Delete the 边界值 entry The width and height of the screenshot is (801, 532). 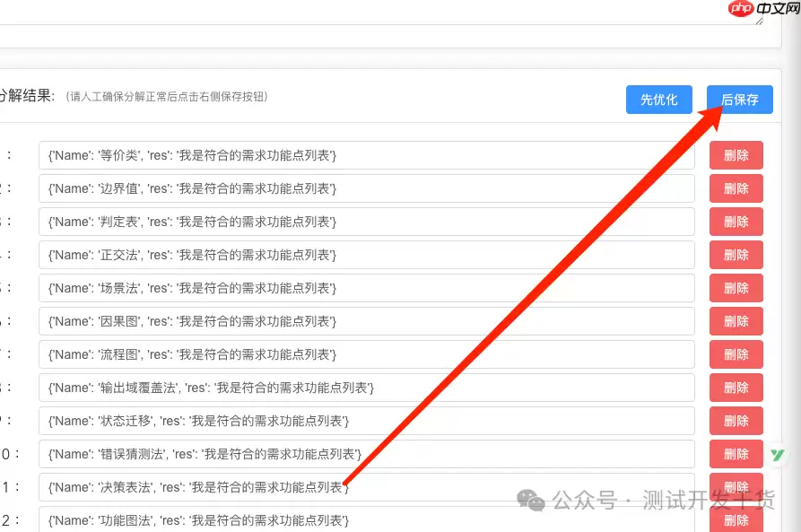pyautogui.click(x=736, y=188)
